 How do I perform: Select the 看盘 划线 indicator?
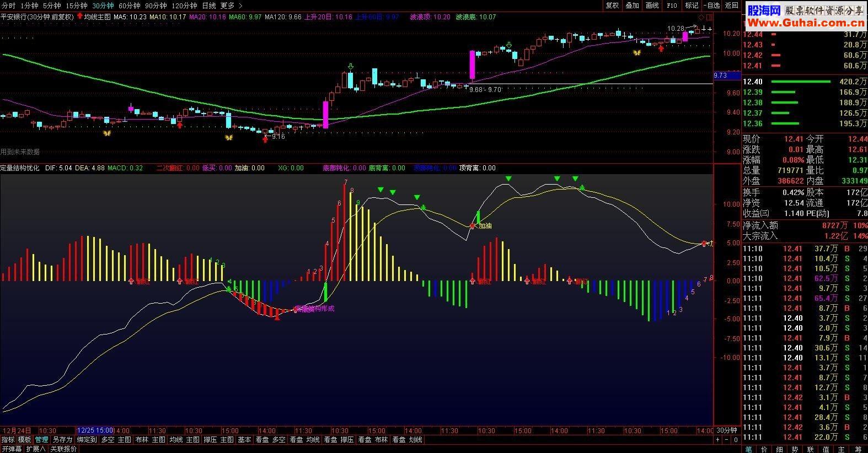pos(407,440)
